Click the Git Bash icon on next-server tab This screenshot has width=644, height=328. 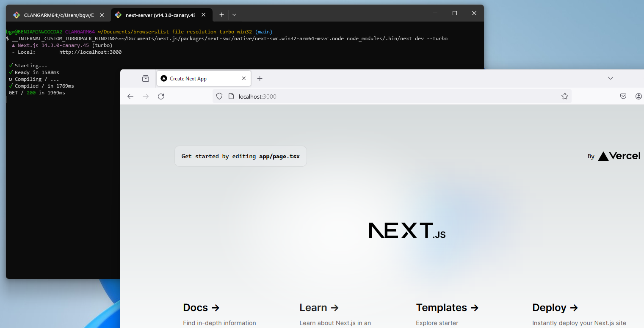118,15
